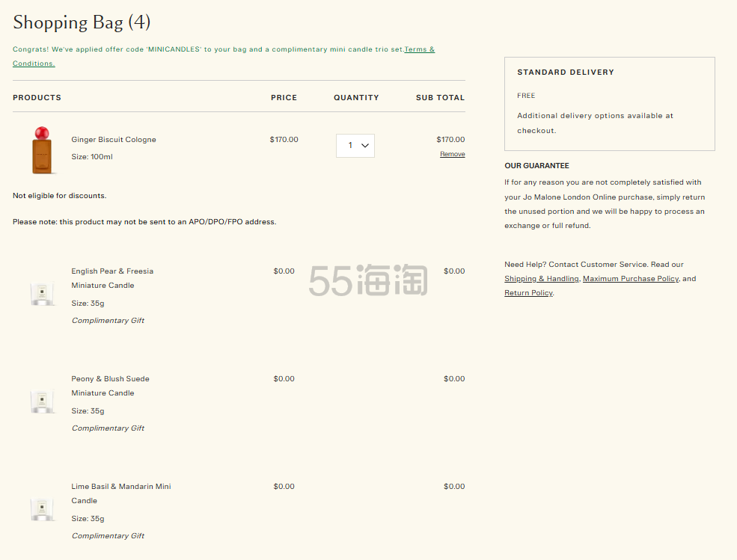The height and width of the screenshot is (560, 737).
Task: Click the $170.00 sub total amount
Action: point(450,140)
